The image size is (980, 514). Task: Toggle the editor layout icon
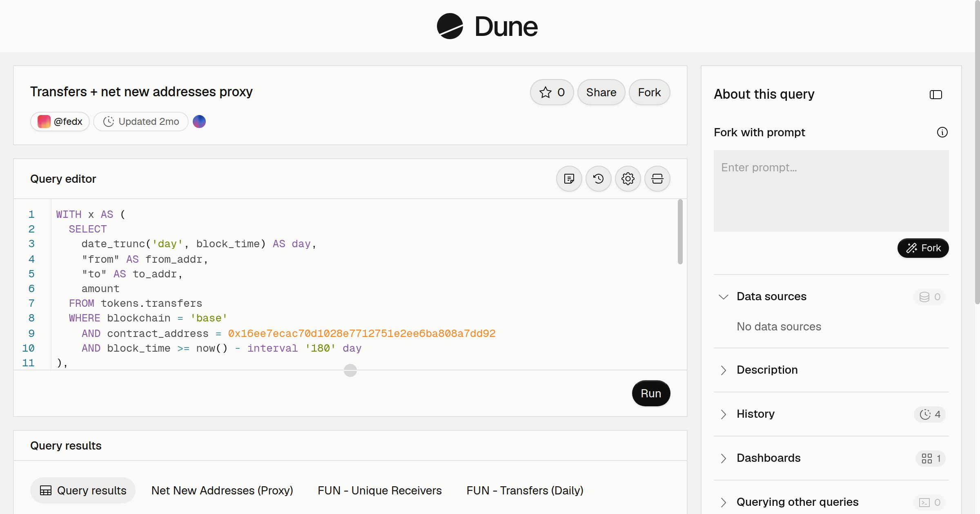(657, 179)
